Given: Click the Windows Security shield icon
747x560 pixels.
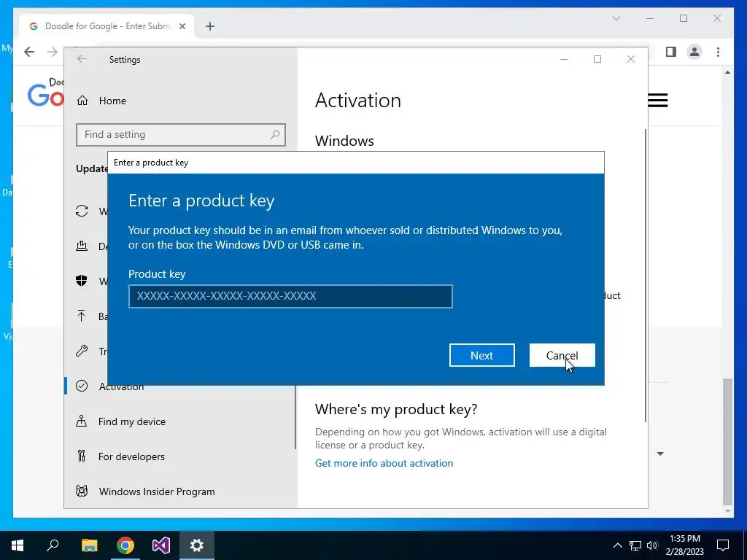Looking at the screenshot, I should click(x=82, y=281).
